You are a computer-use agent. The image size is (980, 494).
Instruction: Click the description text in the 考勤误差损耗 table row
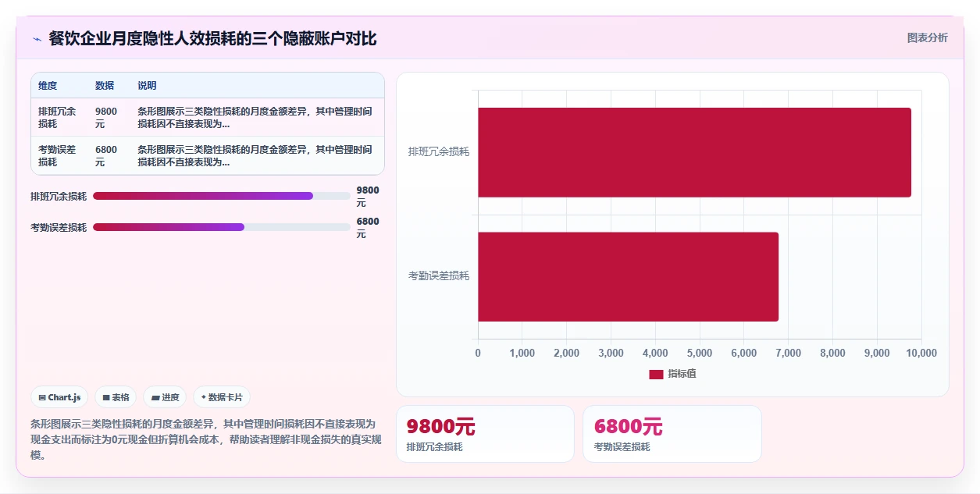tap(255, 155)
